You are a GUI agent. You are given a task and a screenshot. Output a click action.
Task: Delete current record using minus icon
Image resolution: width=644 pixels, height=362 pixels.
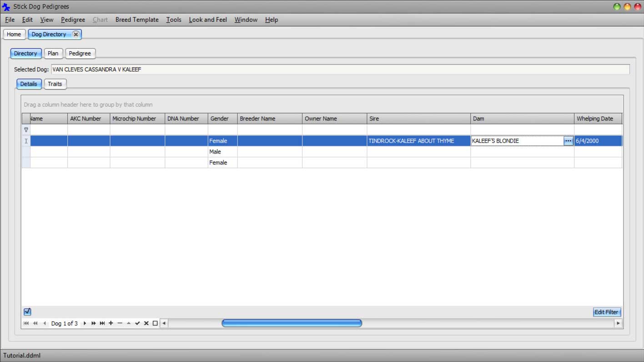tap(120, 323)
